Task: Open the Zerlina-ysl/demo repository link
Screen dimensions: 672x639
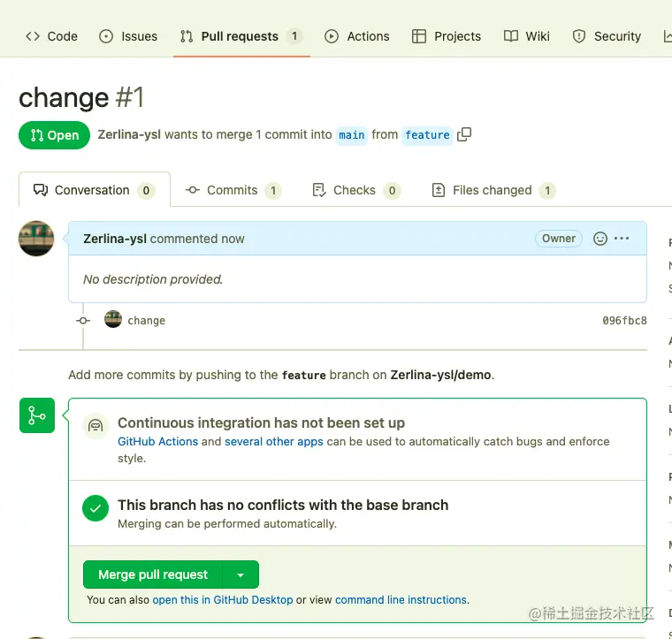Action: [440, 375]
